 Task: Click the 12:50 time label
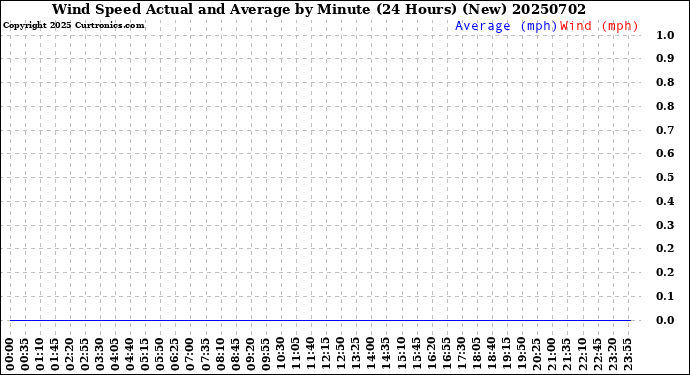pyautogui.click(x=341, y=355)
